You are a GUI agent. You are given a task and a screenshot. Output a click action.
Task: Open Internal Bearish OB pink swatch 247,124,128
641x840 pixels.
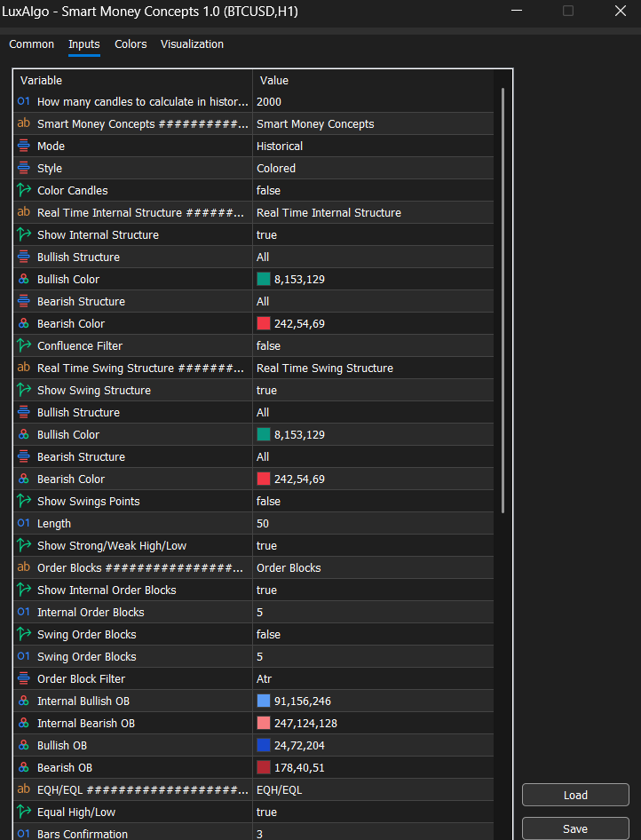(x=264, y=723)
